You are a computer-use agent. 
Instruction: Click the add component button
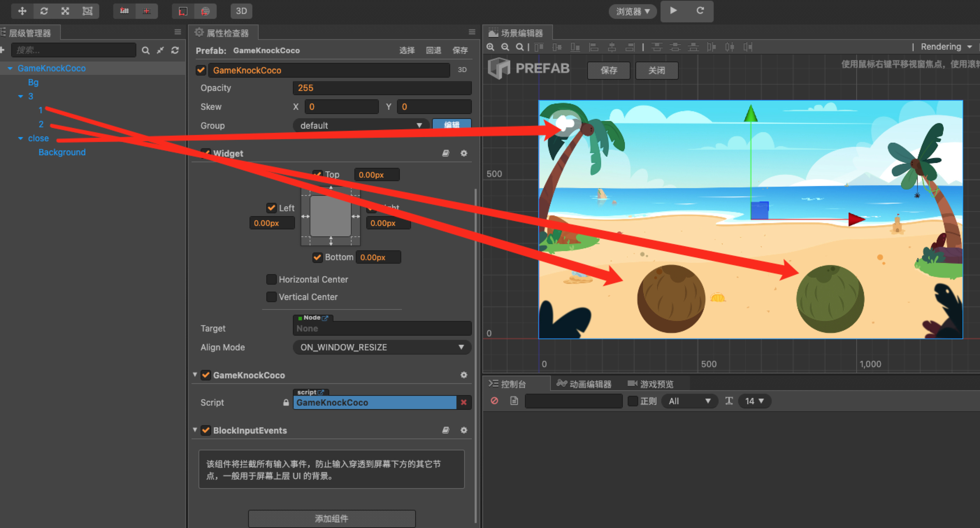click(x=331, y=519)
